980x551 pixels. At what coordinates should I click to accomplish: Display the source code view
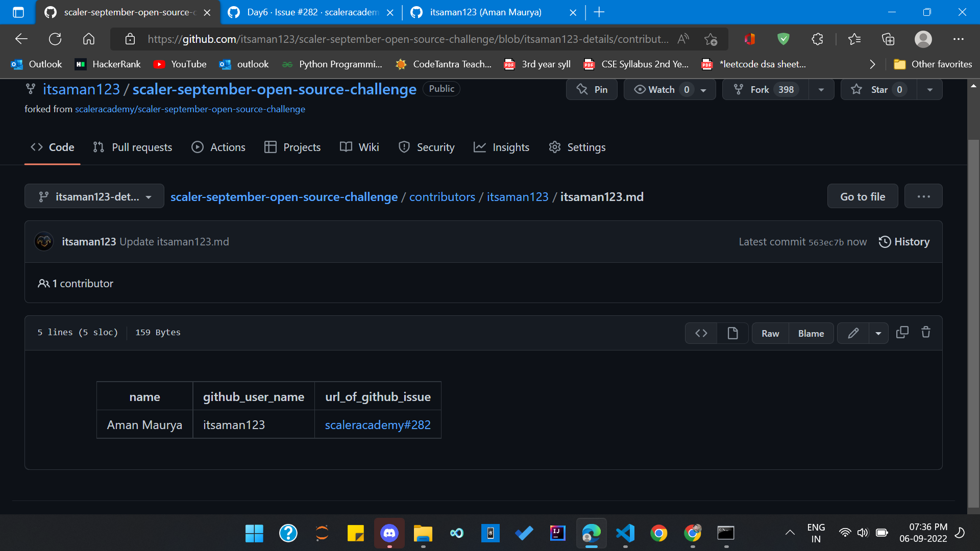[x=701, y=333]
